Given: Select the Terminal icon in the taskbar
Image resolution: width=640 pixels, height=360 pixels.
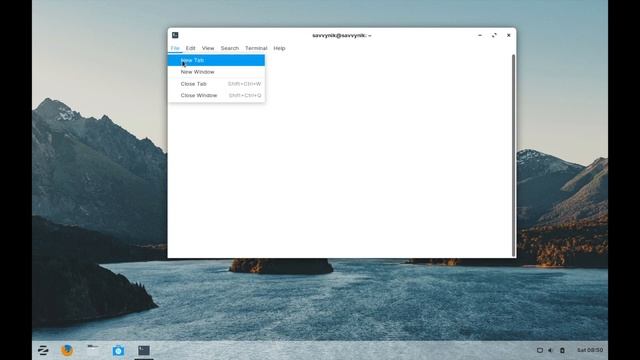Looking at the screenshot, I should pos(144,350).
